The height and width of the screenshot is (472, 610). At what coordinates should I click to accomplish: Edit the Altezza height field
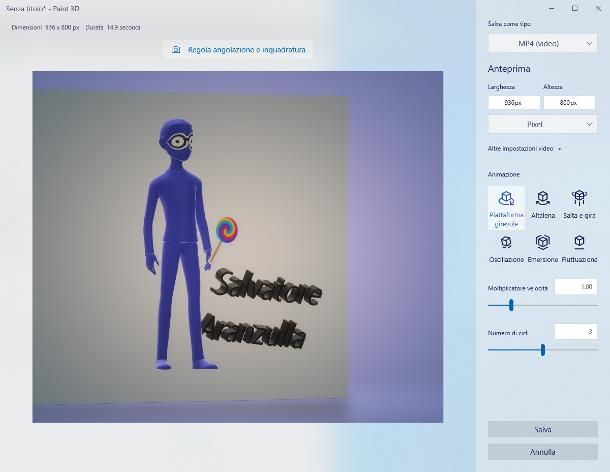click(x=569, y=103)
